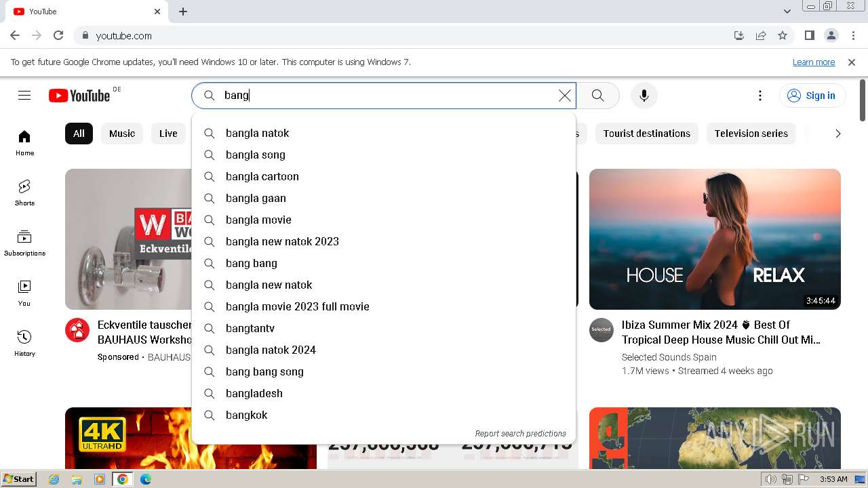The height and width of the screenshot is (488, 868).
Task: Toggle the Chrome side panel icon
Action: click(x=809, y=35)
